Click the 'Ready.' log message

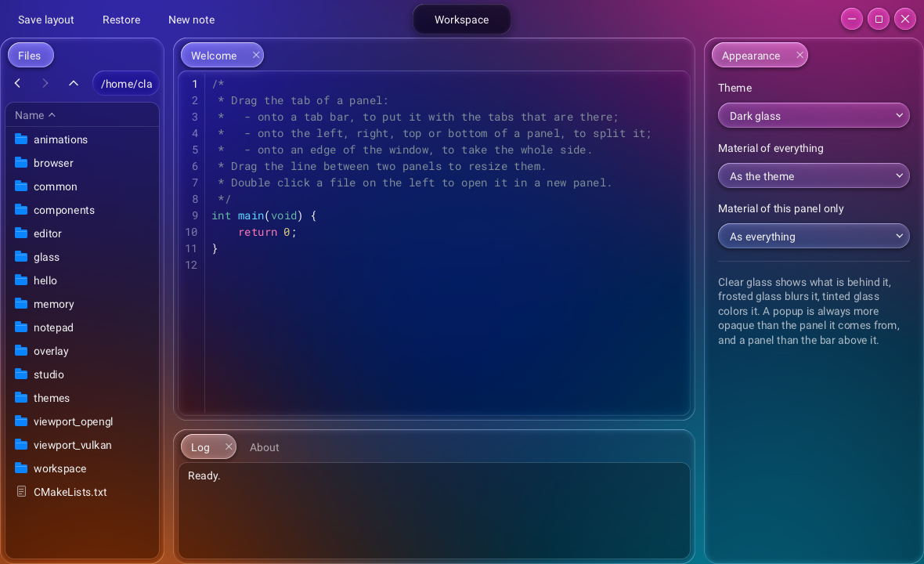(x=204, y=475)
